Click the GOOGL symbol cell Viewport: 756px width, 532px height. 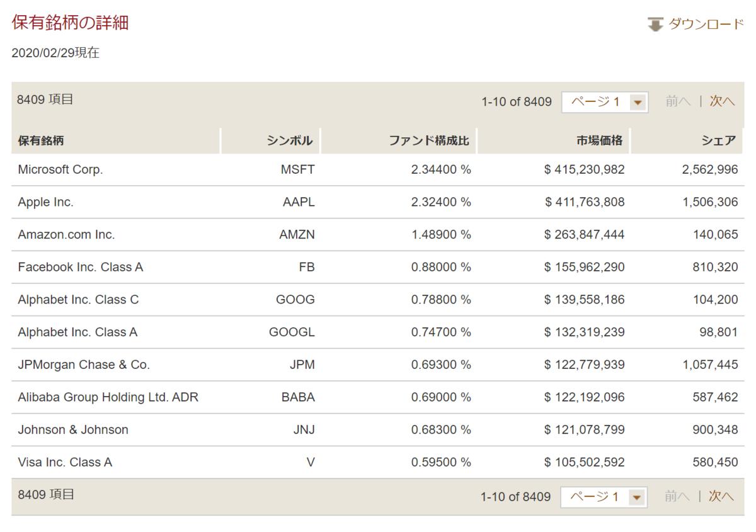point(292,332)
